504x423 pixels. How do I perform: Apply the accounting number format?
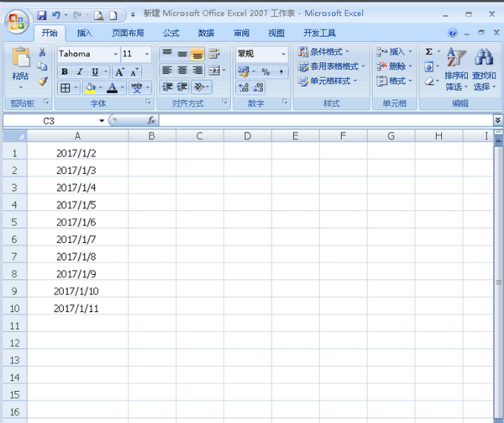(244, 71)
